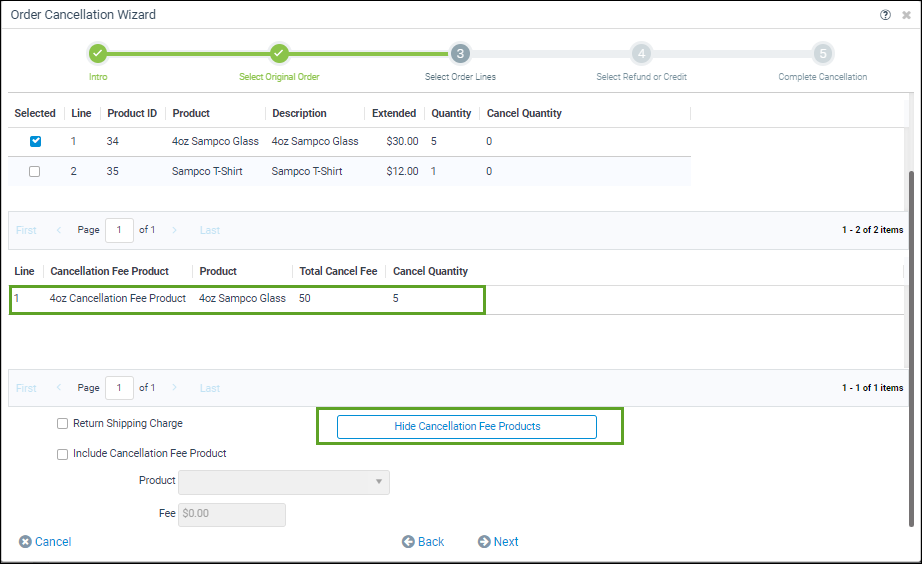922x564 pixels.
Task: Click Select Order Lines step label
Action: 460,76
